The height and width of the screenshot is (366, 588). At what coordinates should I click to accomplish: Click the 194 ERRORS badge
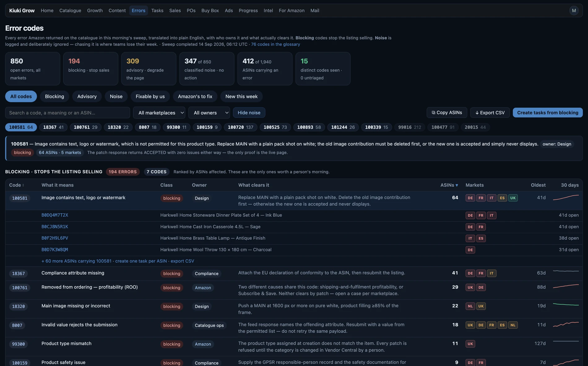[123, 172]
